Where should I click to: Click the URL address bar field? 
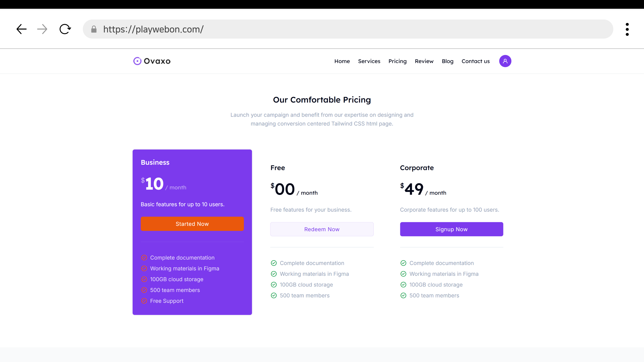350,29
